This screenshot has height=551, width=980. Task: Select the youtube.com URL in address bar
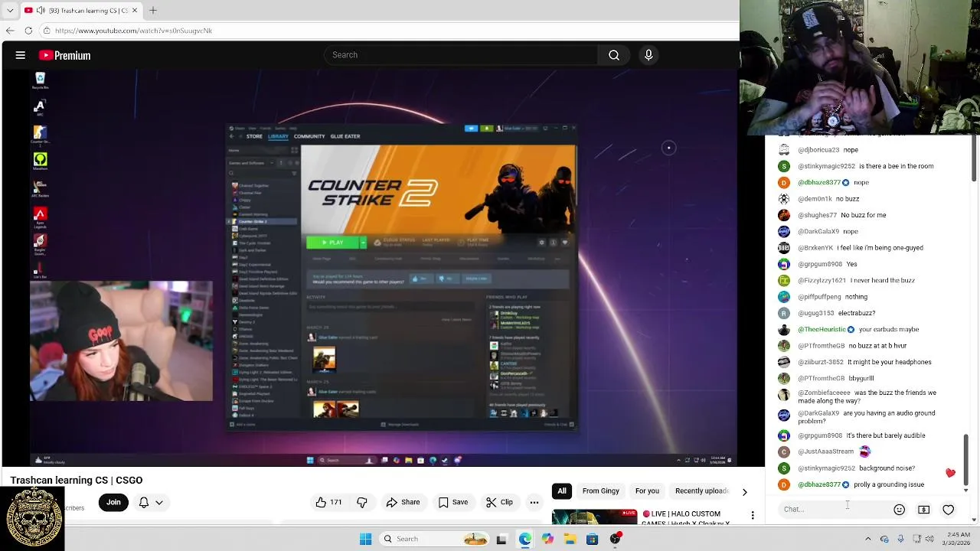(x=133, y=31)
